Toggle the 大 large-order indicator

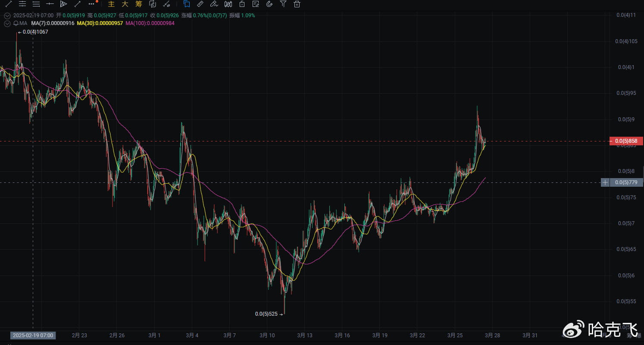point(125,4)
